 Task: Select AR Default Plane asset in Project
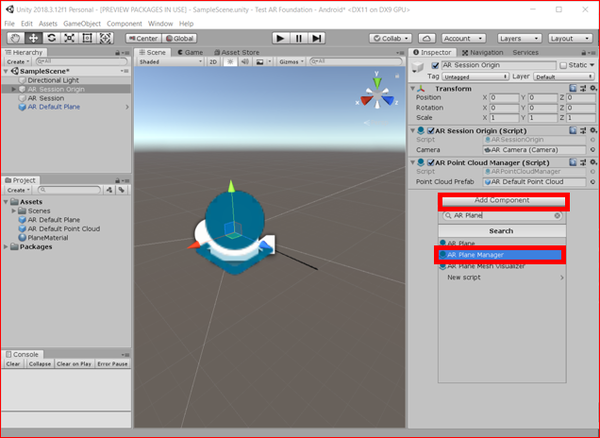click(54, 220)
